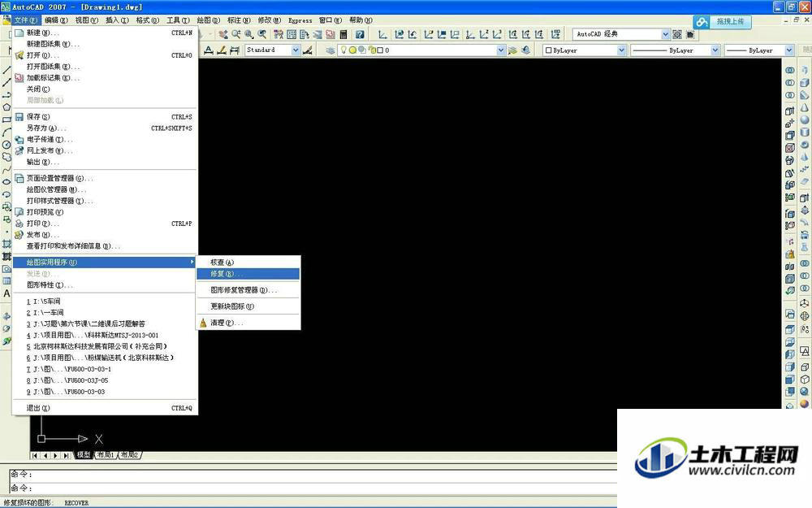Open the 帮助 menu
The image size is (812, 508).
coord(361,20)
